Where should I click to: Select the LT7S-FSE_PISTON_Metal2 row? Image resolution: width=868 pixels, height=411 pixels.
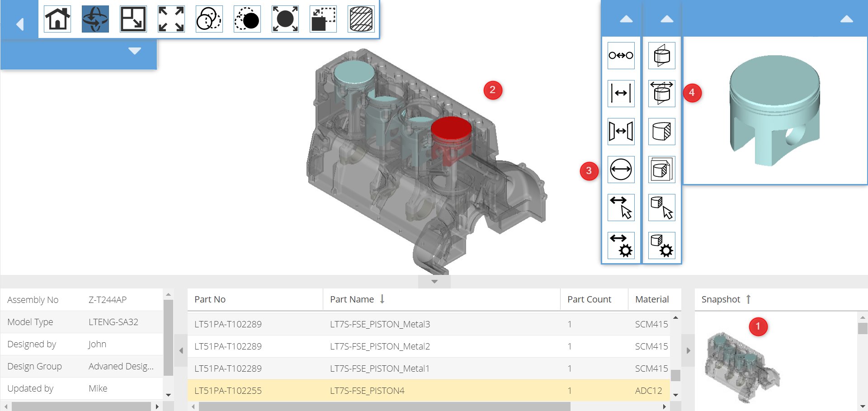[x=380, y=346]
